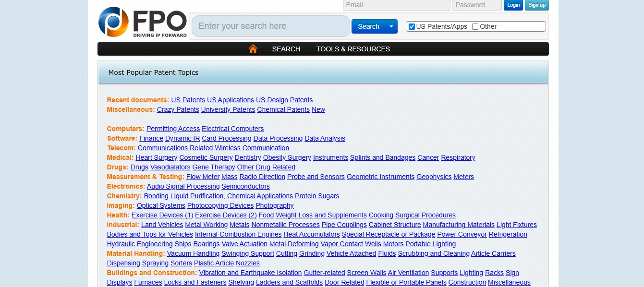Viewport: 644px width, 287px height.
Task: Open the US Patents link
Action: 188,100
